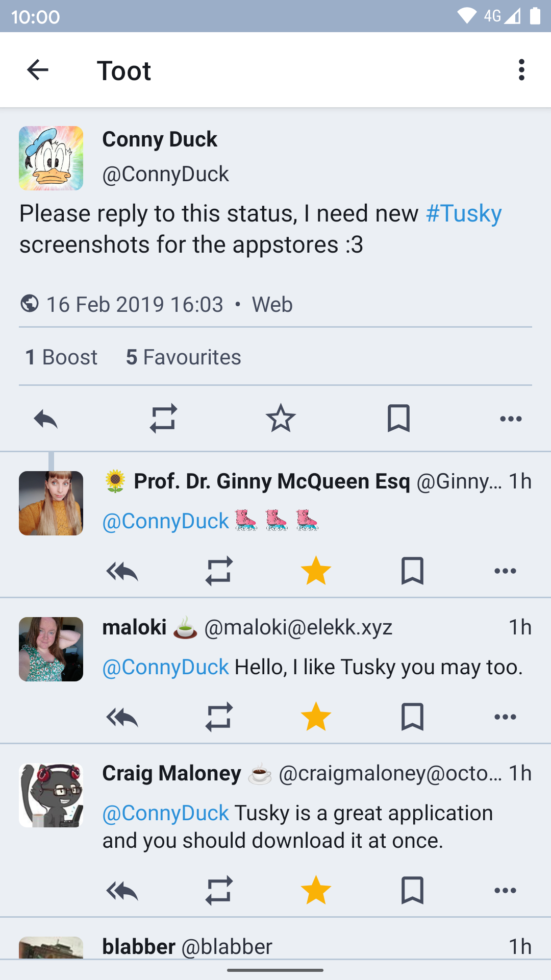Boost Conny Duck's main status
551x980 pixels.
point(163,419)
